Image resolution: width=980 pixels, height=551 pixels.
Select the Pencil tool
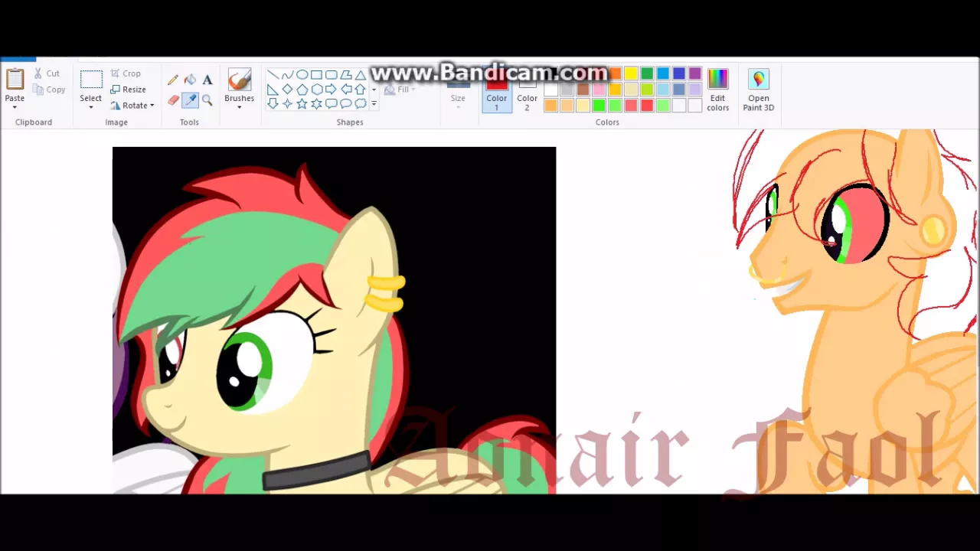pos(173,80)
